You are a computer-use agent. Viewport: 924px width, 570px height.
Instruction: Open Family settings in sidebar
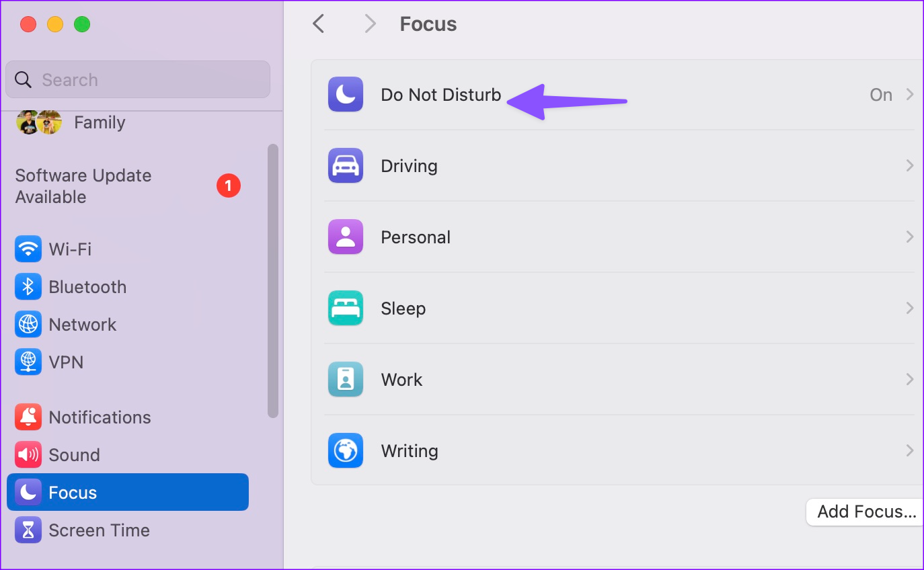100,123
